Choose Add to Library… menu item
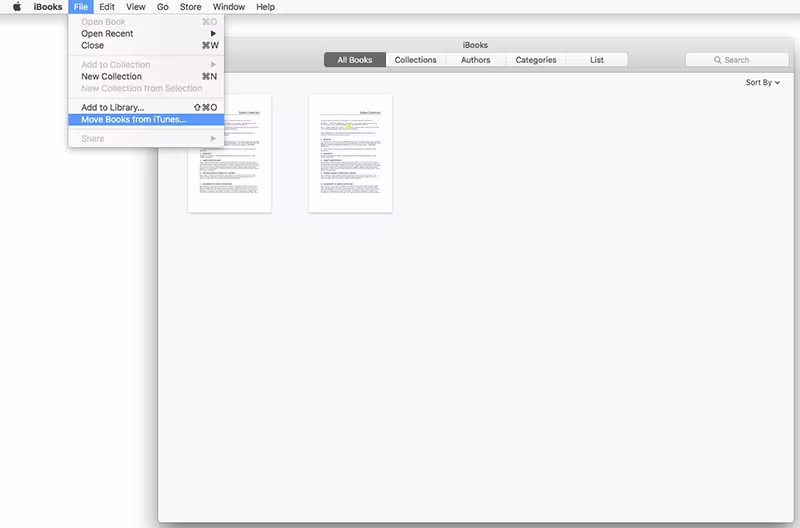Viewport: 800px width, 528px height. 146,108
